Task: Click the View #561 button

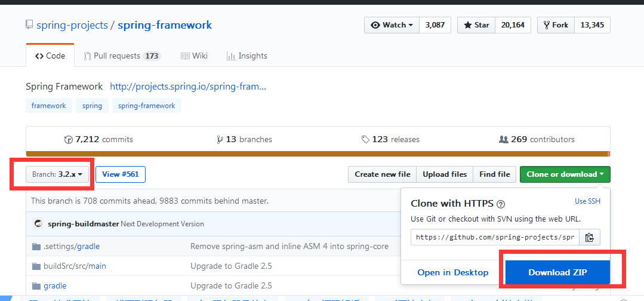Action: coord(121,174)
